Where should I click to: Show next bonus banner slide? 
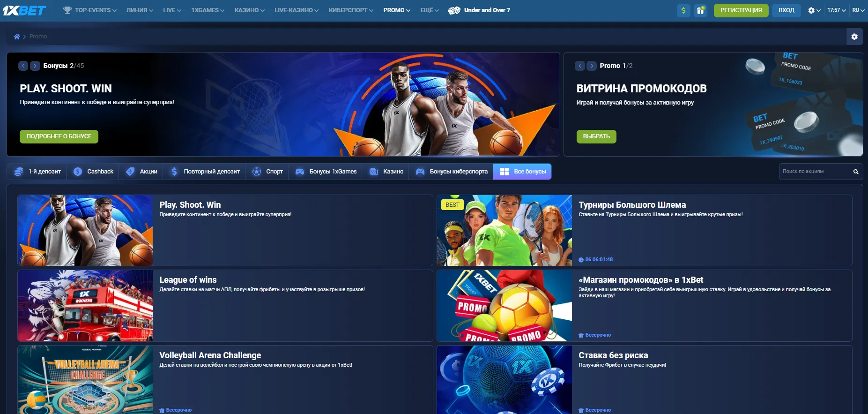(x=35, y=66)
